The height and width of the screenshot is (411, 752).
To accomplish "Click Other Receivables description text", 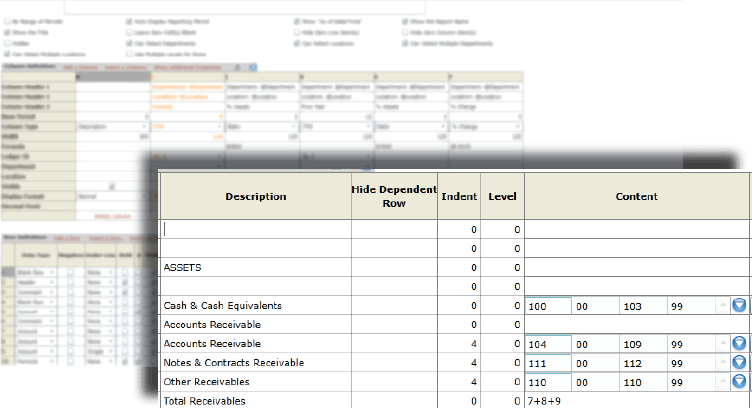I will pos(207,382).
